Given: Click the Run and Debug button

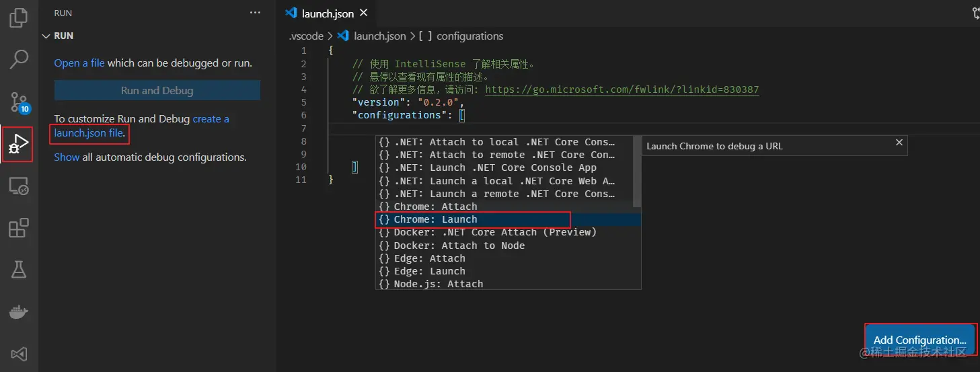Looking at the screenshot, I should (157, 91).
